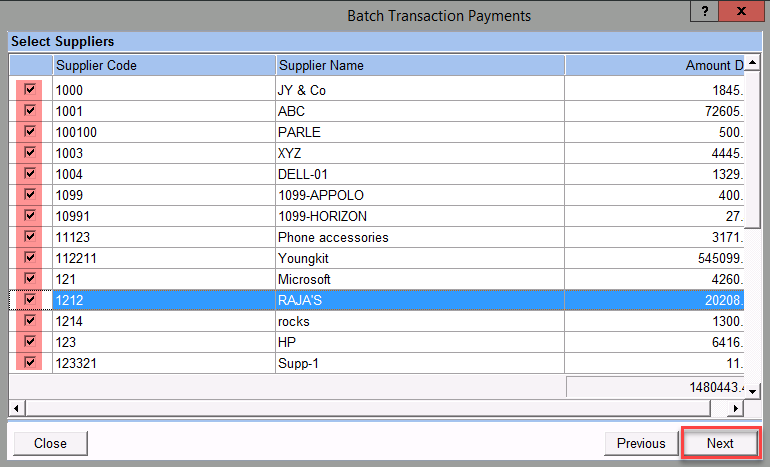This screenshot has width=770, height=467.
Task: Toggle the checkbox in the RAJA'S row
Action: pos(30,300)
